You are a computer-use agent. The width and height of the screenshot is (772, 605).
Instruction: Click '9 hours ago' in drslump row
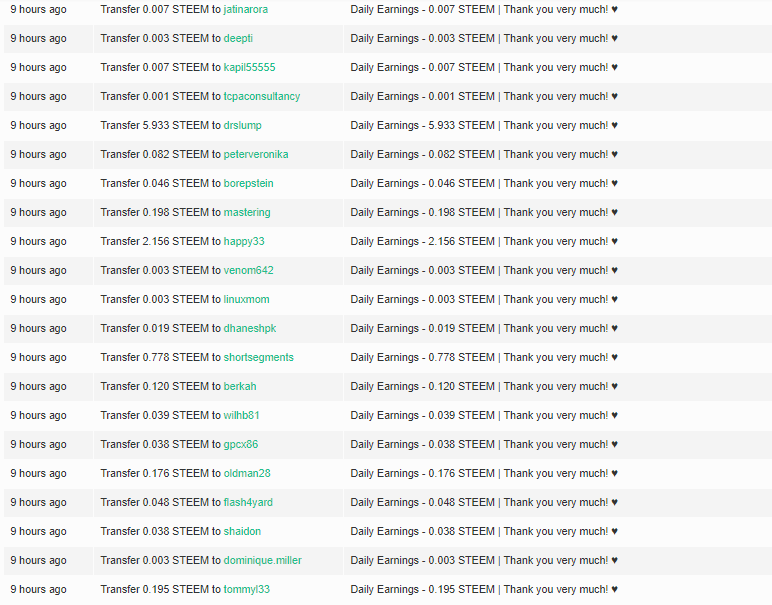click(38, 126)
